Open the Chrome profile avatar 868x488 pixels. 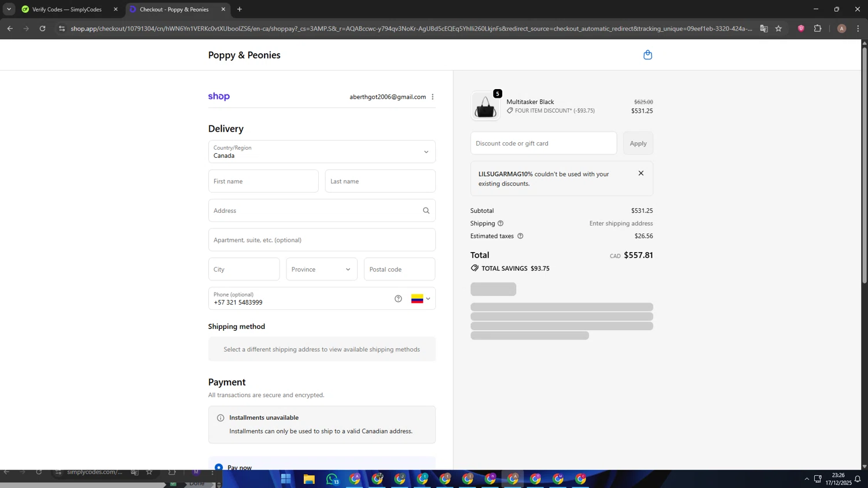[841, 28]
